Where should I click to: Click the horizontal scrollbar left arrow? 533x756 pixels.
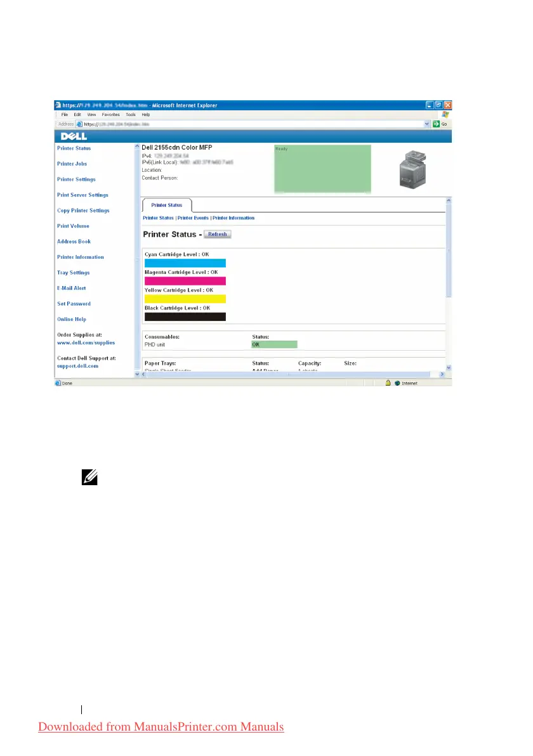coord(143,374)
